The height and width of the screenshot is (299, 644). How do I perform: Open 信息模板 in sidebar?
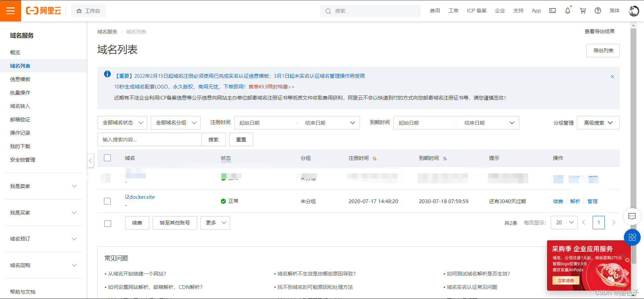click(x=20, y=79)
